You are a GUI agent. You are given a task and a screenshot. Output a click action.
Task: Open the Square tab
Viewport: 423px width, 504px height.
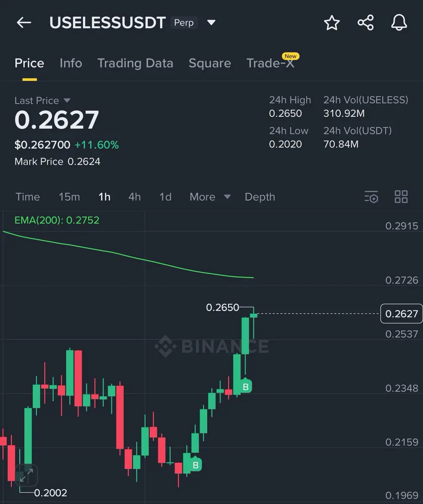pyautogui.click(x=209, y=63)
